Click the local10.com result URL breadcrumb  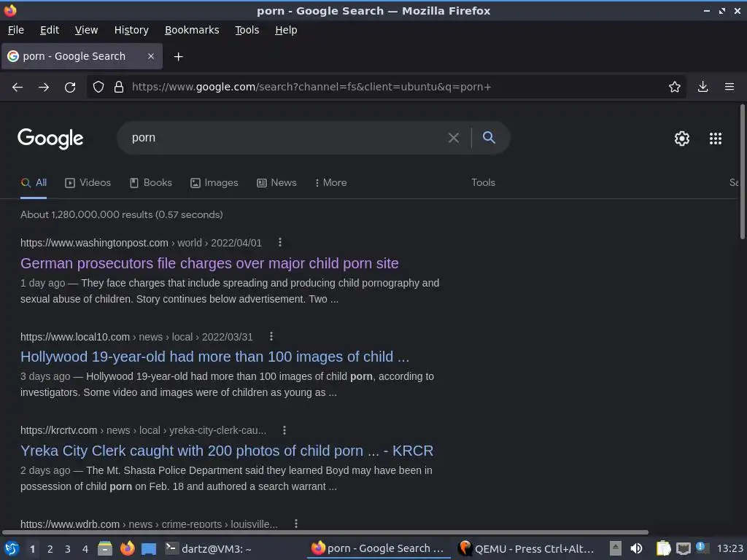tap(136, 337)
